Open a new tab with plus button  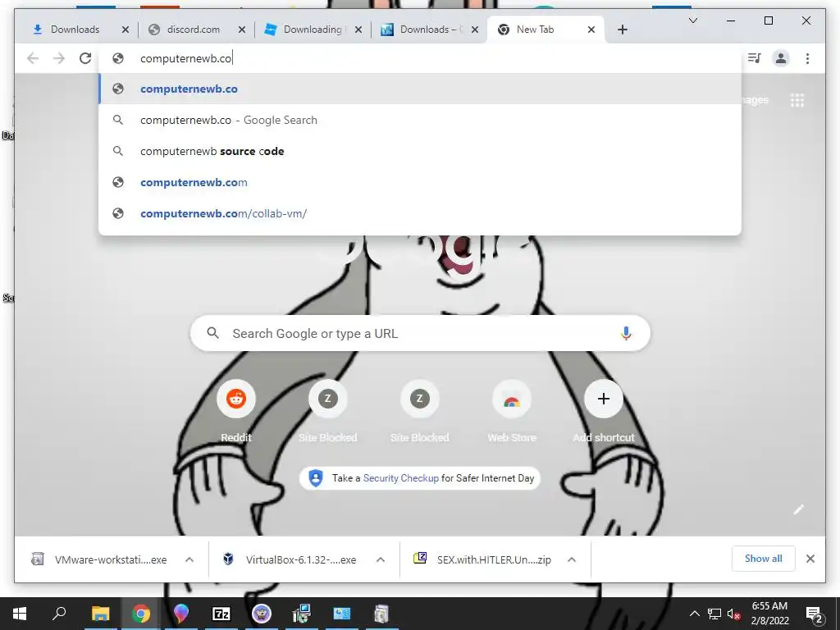(622, 30)
